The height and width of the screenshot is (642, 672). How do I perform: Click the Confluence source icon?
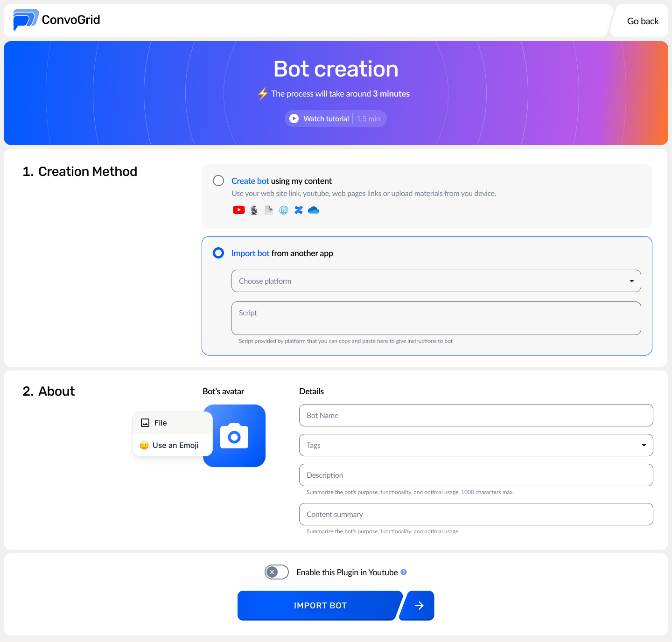(299, 210)
